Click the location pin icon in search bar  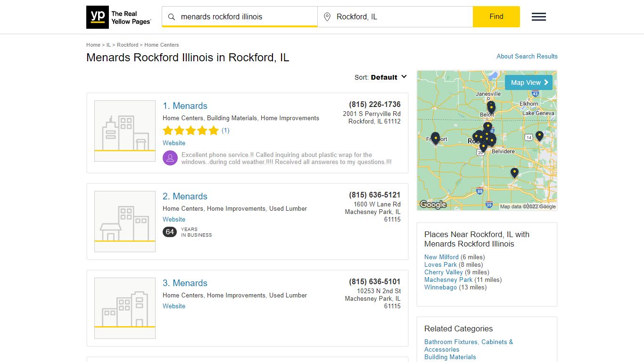327,16
